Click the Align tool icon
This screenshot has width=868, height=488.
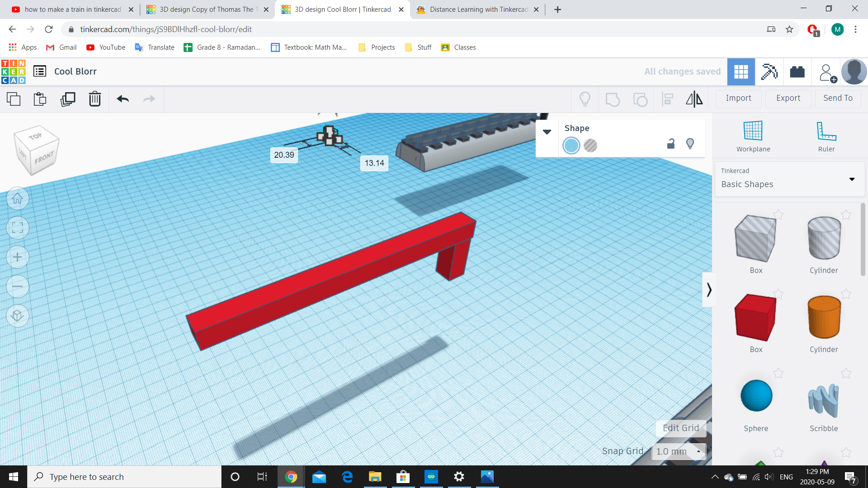(x=668, y=99)
